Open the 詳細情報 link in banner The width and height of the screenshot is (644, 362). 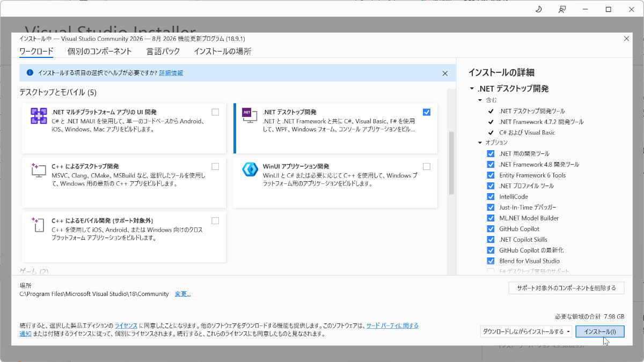[x=171, y=73]
